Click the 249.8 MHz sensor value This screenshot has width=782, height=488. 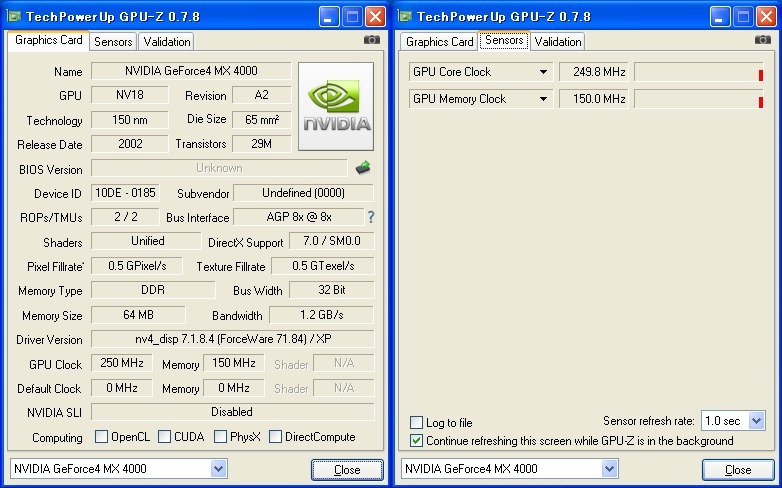click(594, 72)
